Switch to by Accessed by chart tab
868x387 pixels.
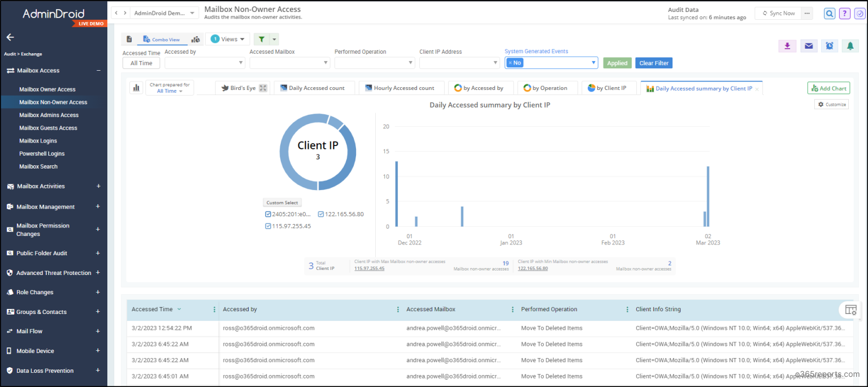click(481, 88)
